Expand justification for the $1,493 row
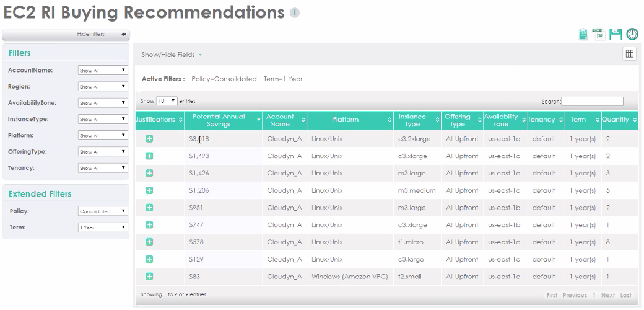This screenshot has width=644, height=310. (149, 156)
